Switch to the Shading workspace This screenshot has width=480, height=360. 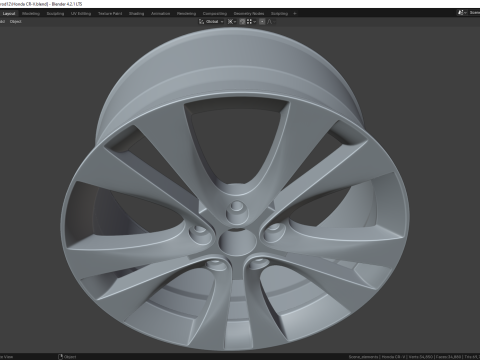click(x=137, y=14)
